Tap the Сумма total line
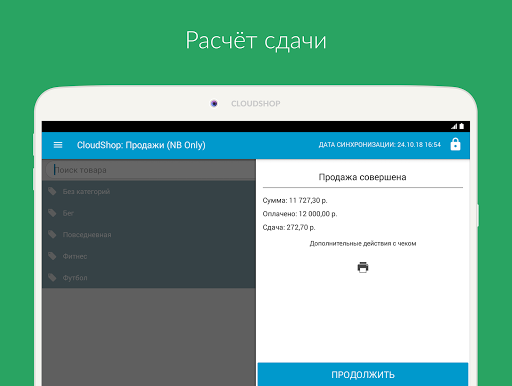The image size is (512, 386). click(x=295, y=200)
